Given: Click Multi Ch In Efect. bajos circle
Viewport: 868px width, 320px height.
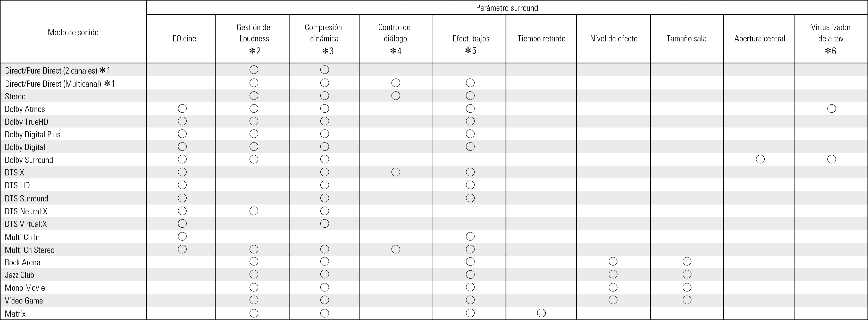Looking at the screenshot, I should click(x=470, y=237).
